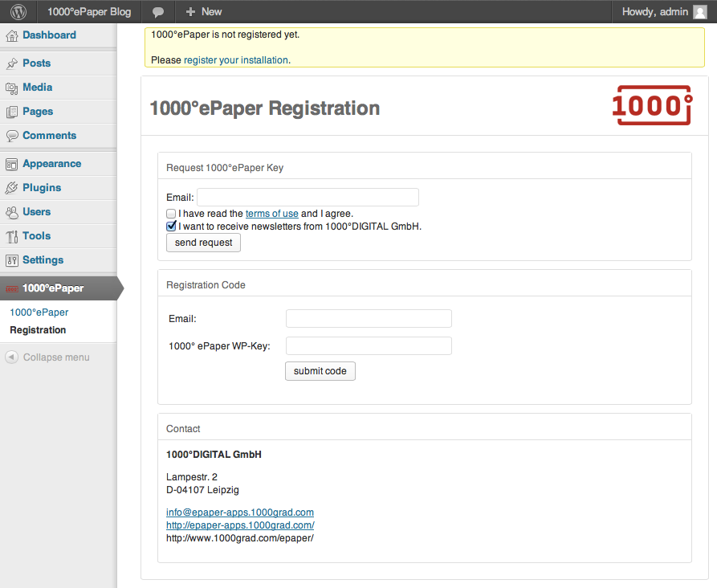
Task: Focus the 1000° ePaper WP-Key field
Action: 369,346
